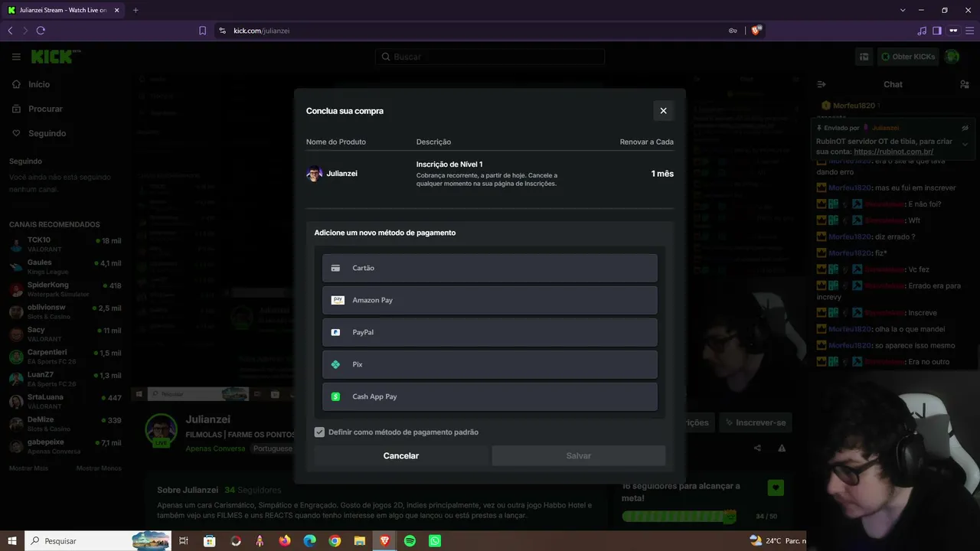Click Mostrar Mais under recommended channels
Image resolution: width=980 pixels, height=551 pixels.
tap(30, 468)
